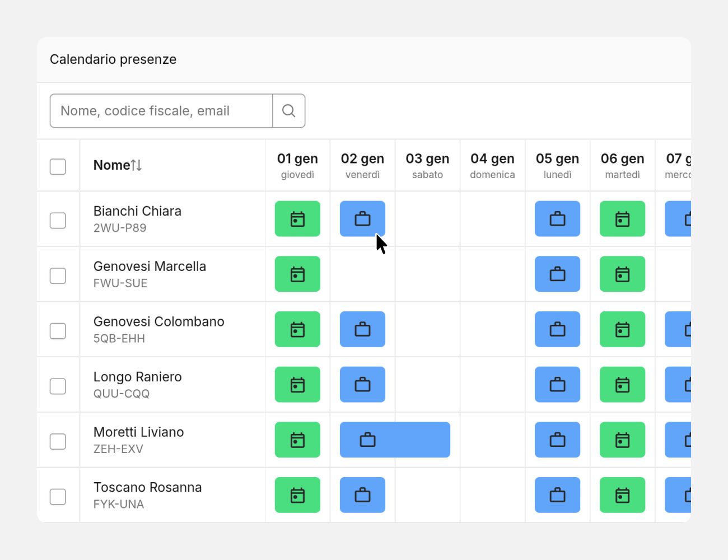This screenshot has width=728, height=560.
Task: Click the Toscano Rosanna name link
Action: click(x=147, y=488)
